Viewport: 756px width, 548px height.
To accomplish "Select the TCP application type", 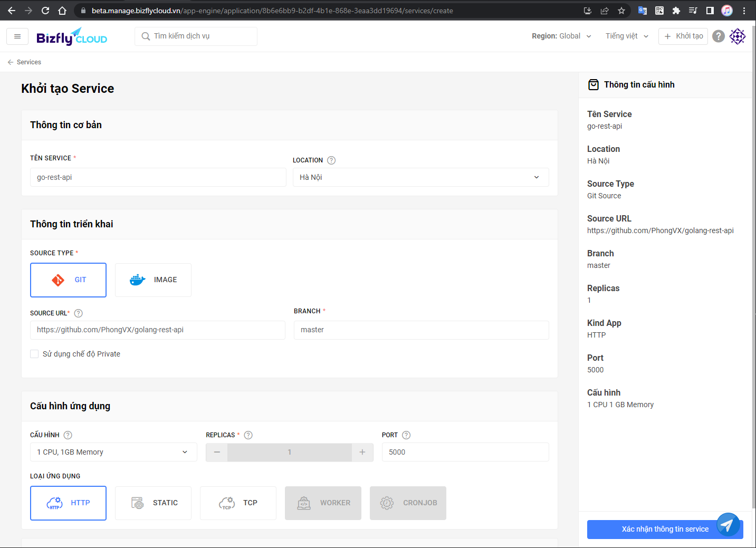I will click(238, 503).
